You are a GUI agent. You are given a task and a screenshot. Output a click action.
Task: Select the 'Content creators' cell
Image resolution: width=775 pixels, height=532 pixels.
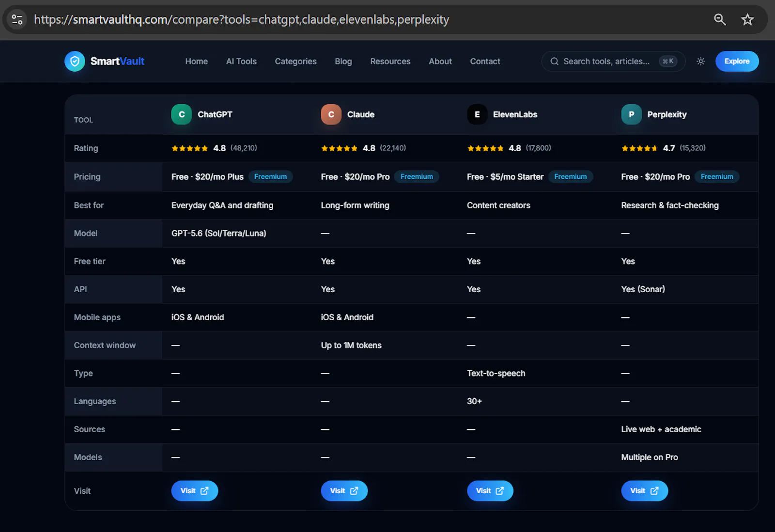(498, 205)
